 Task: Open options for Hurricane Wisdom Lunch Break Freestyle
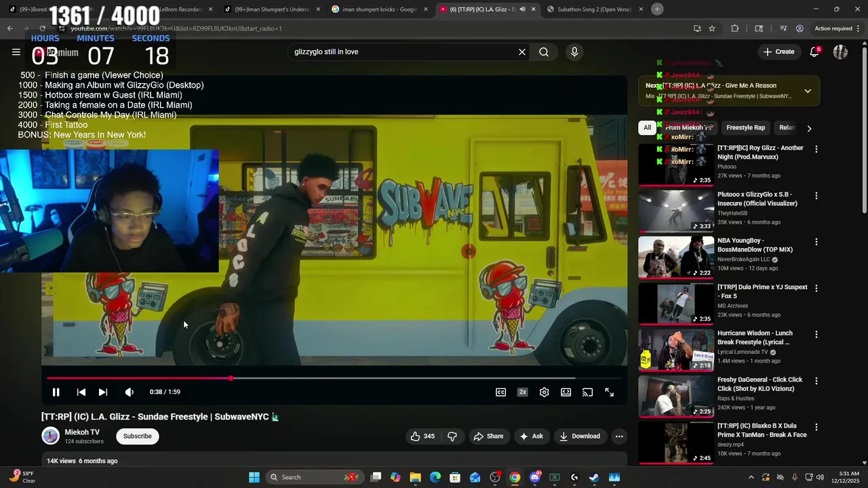point(816,335)
